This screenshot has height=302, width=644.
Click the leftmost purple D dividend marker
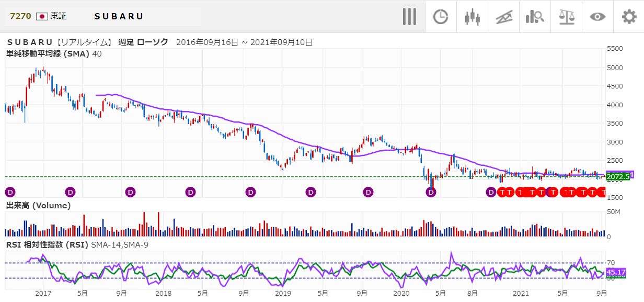tap(10, 192)
